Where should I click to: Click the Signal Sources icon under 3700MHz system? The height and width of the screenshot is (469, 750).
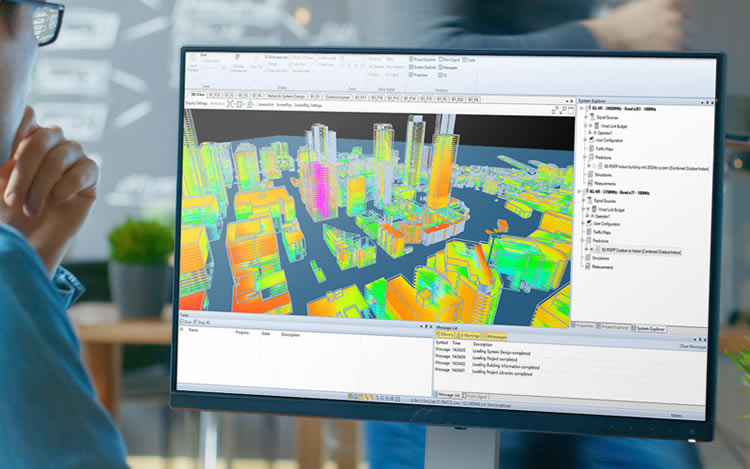(x=590, y=201)
